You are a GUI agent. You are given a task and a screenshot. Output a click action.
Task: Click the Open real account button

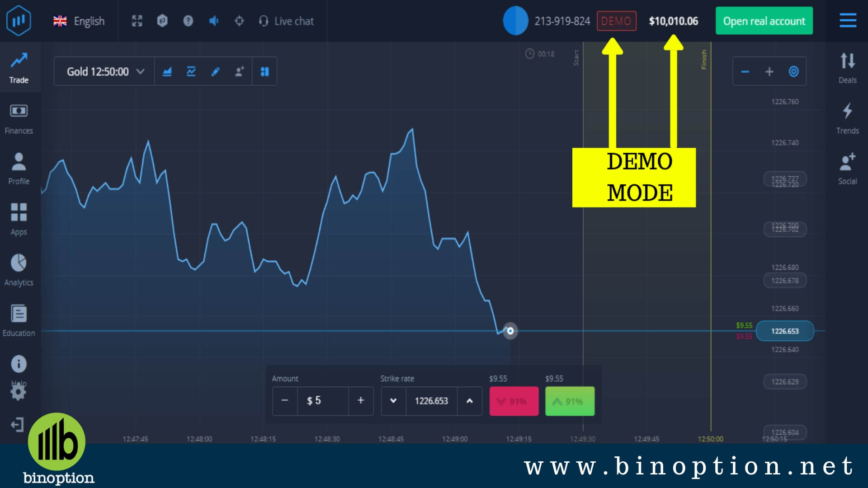tap(765, 21)
